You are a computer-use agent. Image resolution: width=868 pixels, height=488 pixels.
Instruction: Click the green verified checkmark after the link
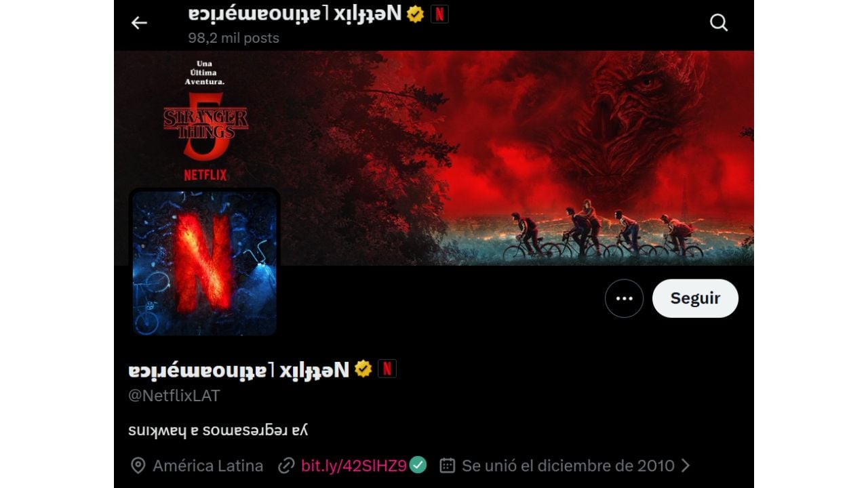418,465
